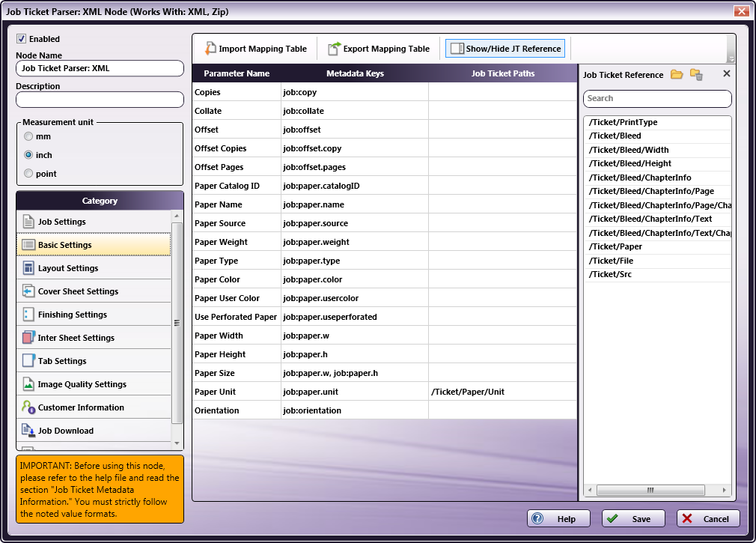The height and width of the screenshot is (543, 756).
Task: Click the Finishing Settings icon
Action: (28, 315)
